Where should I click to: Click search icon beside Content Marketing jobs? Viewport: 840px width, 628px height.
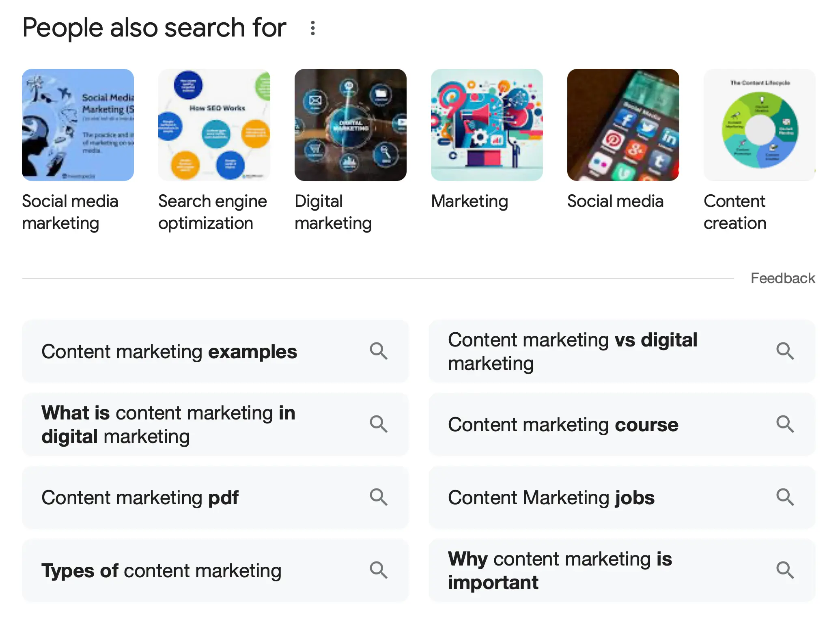(x=785, y=497)
